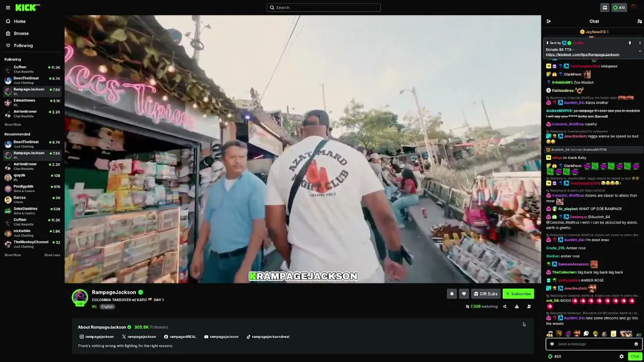Click the JayNow313 top gifter banner
Viewport: 644px width, 362px height.
pyautogui.click(x=594, y=32)
